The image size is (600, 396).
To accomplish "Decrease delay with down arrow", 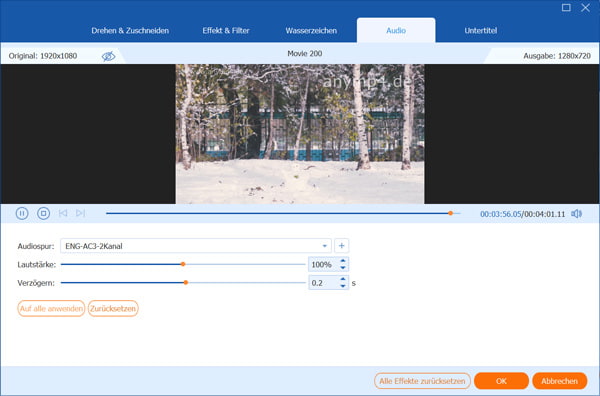I will (x=343, y=286).
